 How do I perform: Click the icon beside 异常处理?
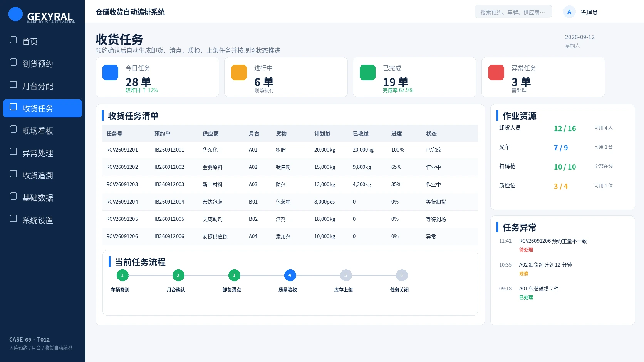click(x=13, y=152)
